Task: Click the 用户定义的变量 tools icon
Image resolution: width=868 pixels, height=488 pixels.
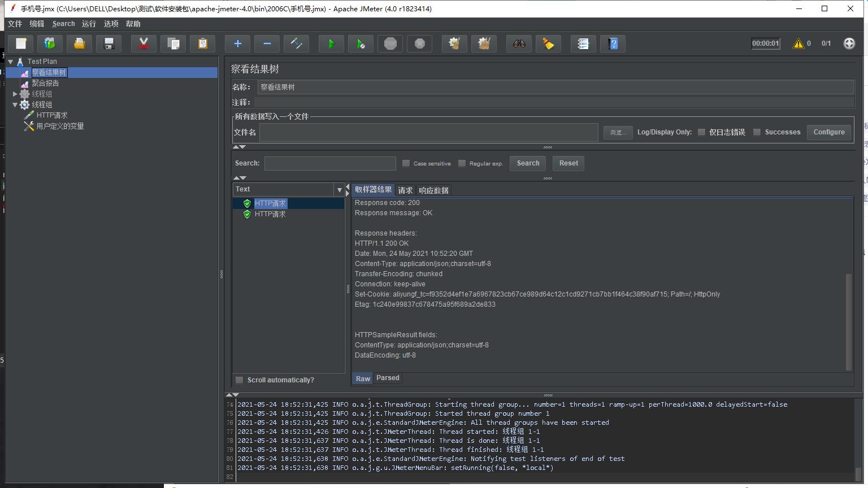Action: pyautogui.click(x=29, y=126)
